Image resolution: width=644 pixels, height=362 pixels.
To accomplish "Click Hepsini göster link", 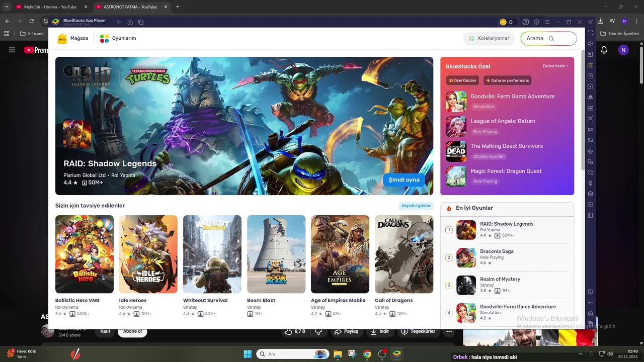I will (x=416, y=206).
